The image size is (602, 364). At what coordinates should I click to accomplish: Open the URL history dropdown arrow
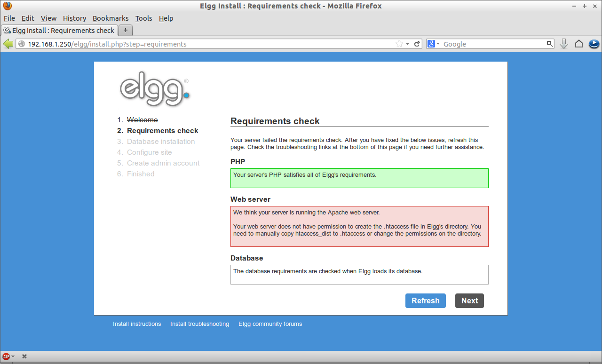tap(408, 44)
